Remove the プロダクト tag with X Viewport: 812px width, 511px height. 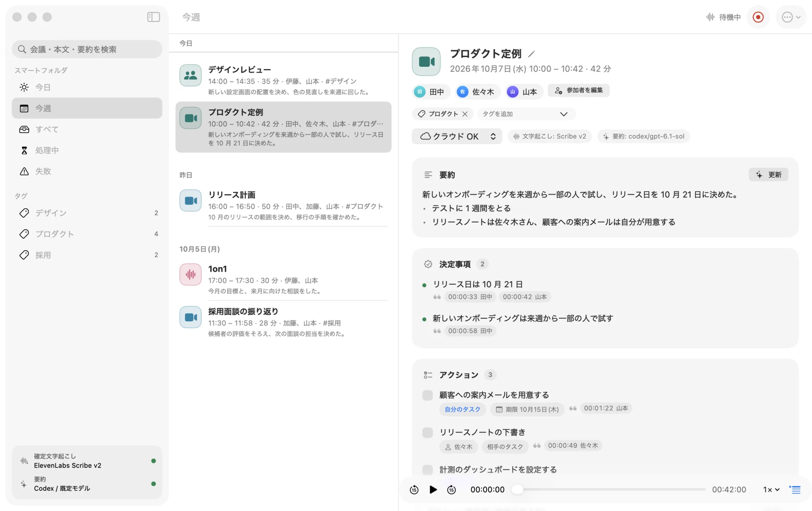pyautogui.click(x=465, y=114)
